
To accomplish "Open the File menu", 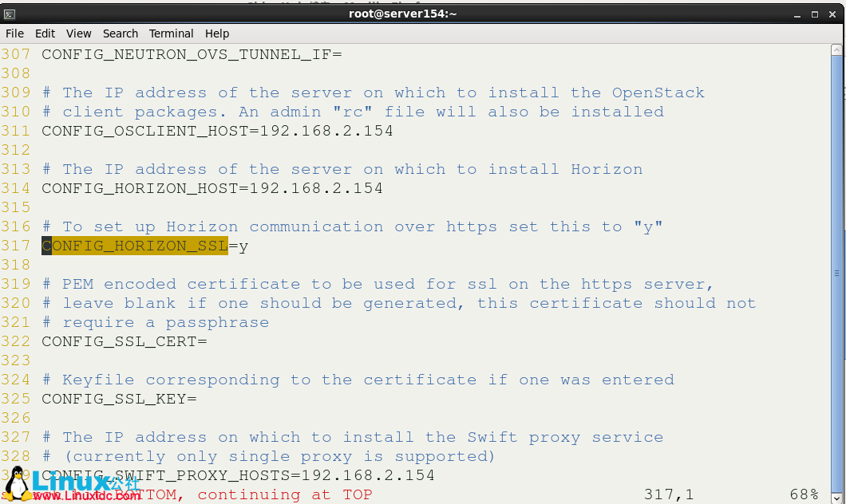I will 14,33.
